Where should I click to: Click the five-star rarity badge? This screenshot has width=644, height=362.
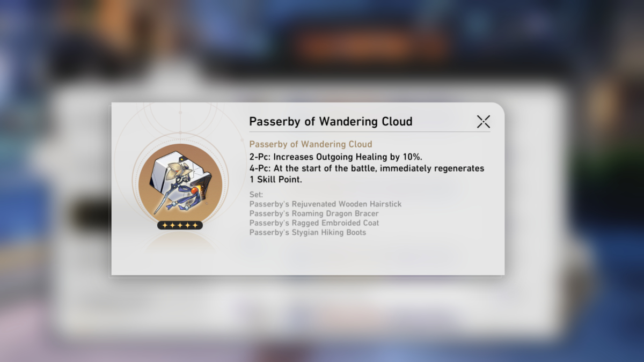coord(180,225)
